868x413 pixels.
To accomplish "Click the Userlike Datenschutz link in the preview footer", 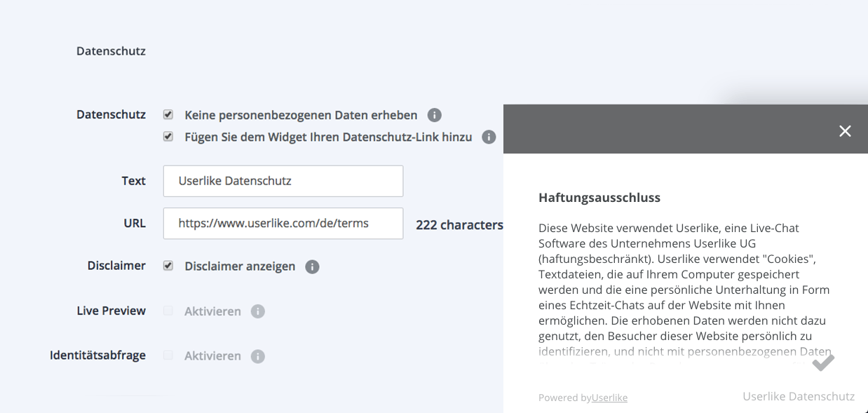I will coord(799,396).
